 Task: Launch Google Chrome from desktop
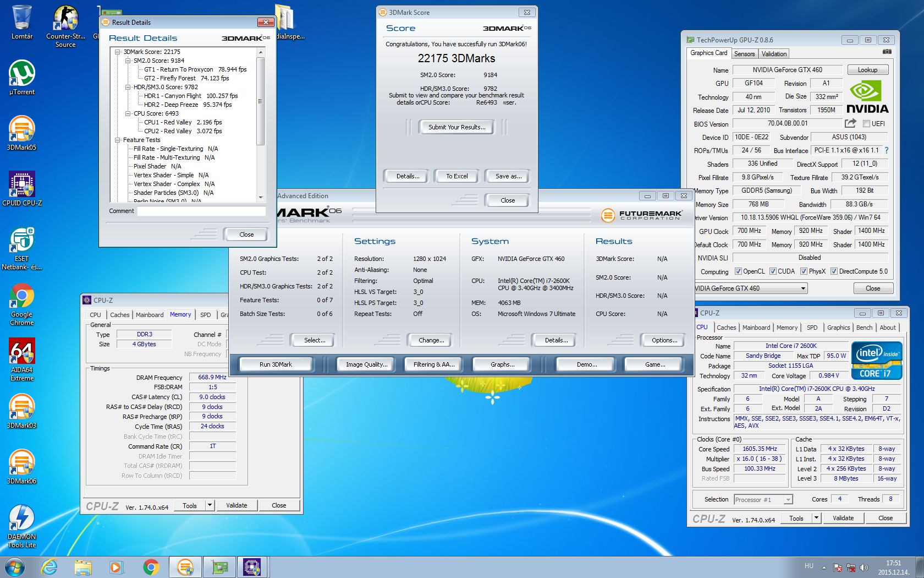(21, 304)
